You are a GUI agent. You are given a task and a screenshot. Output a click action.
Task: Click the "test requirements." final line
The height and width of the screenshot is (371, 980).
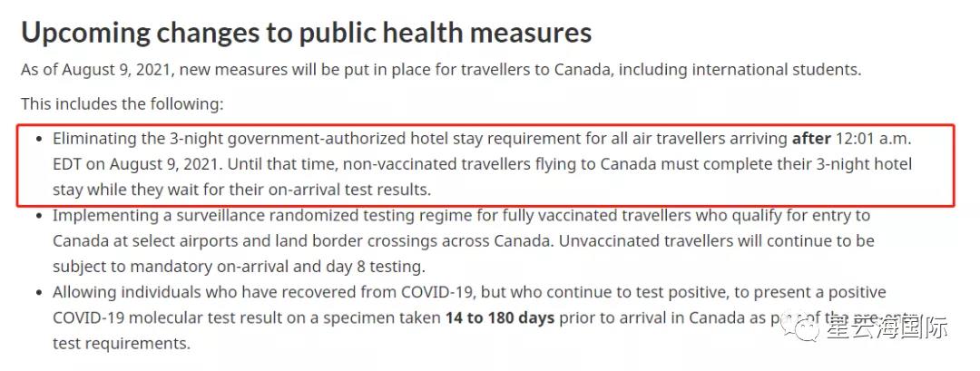(x=121, y=344)
